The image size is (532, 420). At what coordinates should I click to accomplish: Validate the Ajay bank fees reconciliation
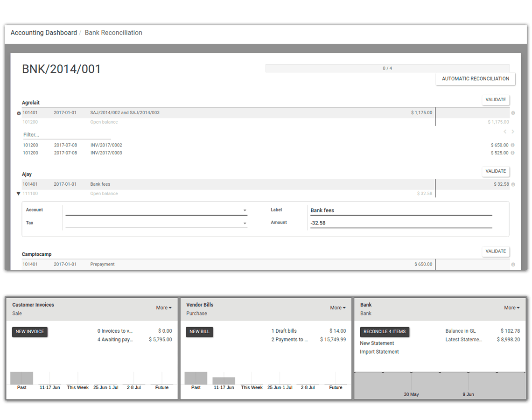[496, 171]
